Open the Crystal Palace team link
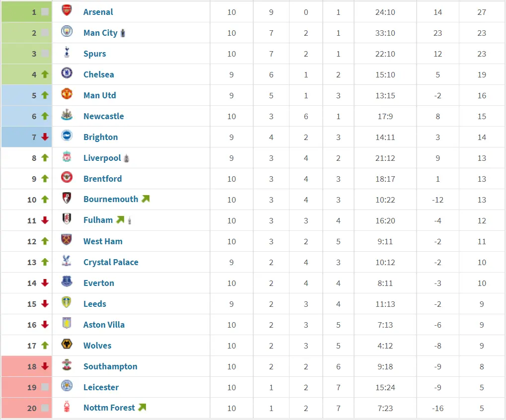This screenshot has height=420, width=506. tap(111, 262)
